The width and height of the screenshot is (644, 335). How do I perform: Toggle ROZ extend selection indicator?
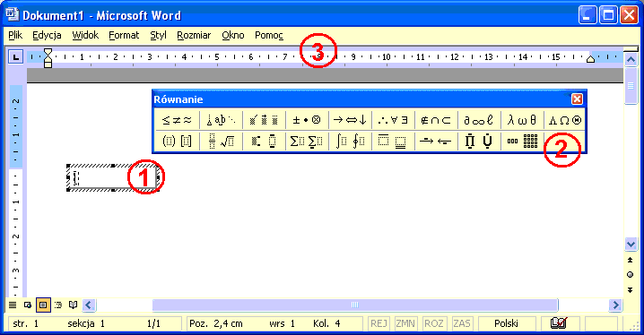coord(434,323)
